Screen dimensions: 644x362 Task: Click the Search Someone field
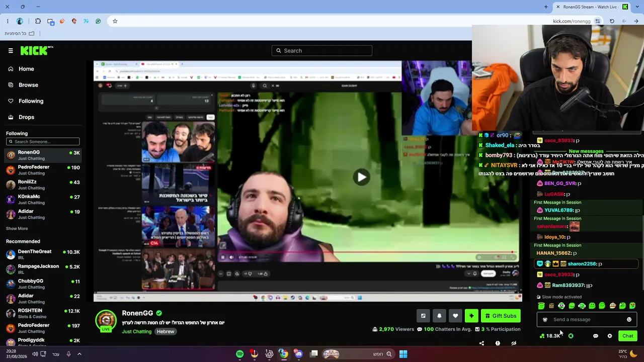pyautogui.click(x=43, y=142)
